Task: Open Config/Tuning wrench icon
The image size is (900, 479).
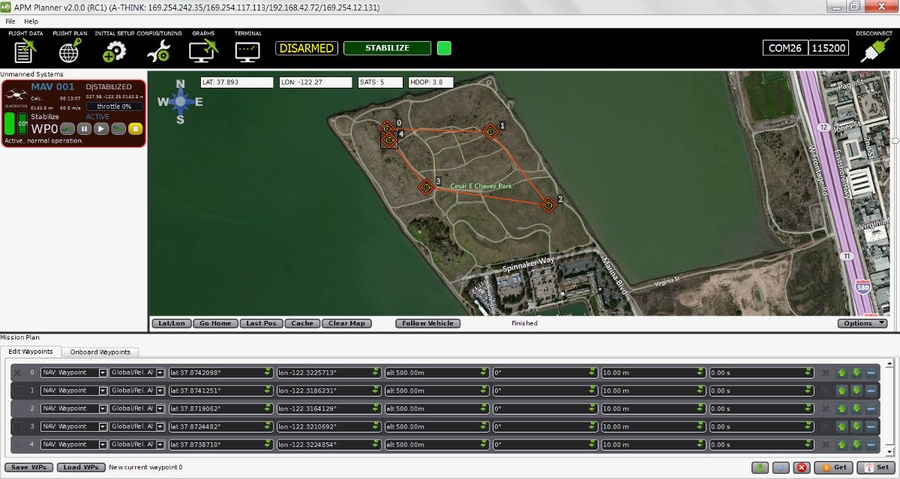Action: pos(159,51)
